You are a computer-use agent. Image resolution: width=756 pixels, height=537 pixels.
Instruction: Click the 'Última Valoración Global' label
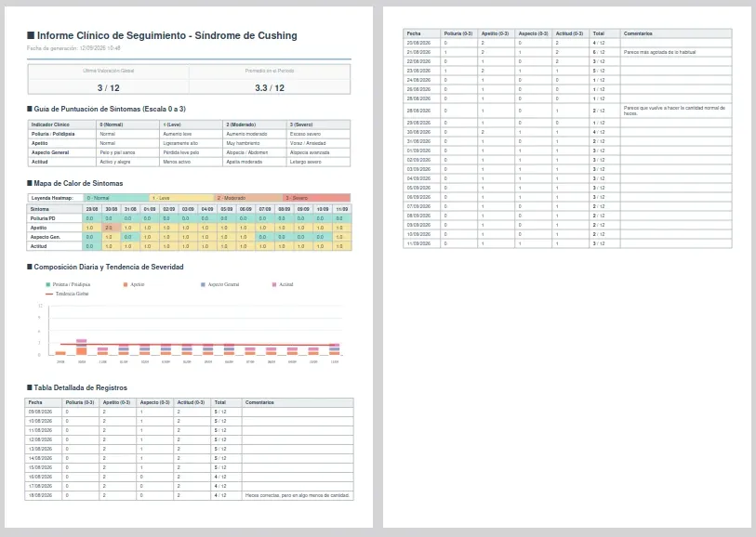[109, 71]
